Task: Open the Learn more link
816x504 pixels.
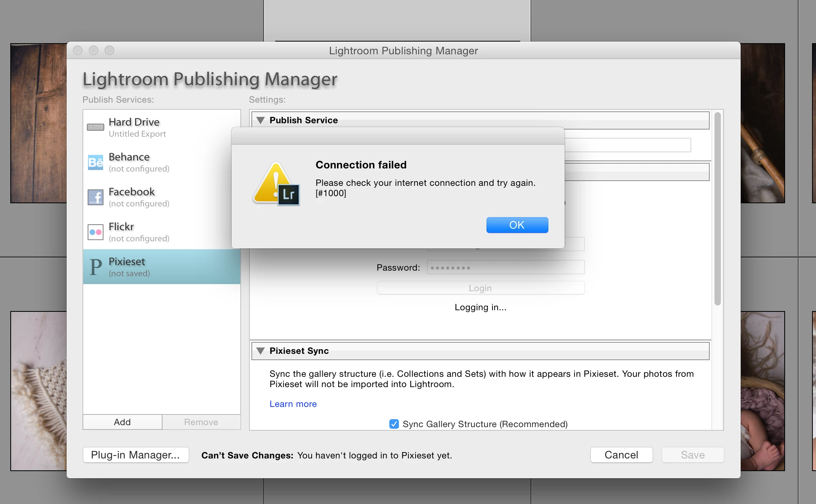Action: coord(293,404)
